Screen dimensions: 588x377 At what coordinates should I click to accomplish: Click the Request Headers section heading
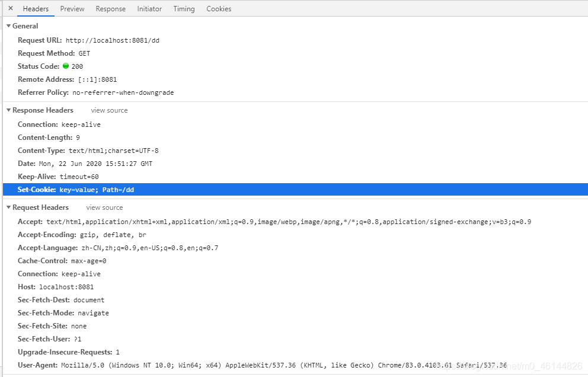click(40, 207)
